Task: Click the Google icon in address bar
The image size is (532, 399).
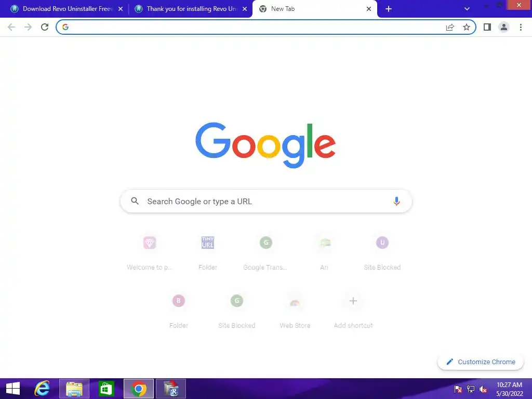Action: (65, 27)
